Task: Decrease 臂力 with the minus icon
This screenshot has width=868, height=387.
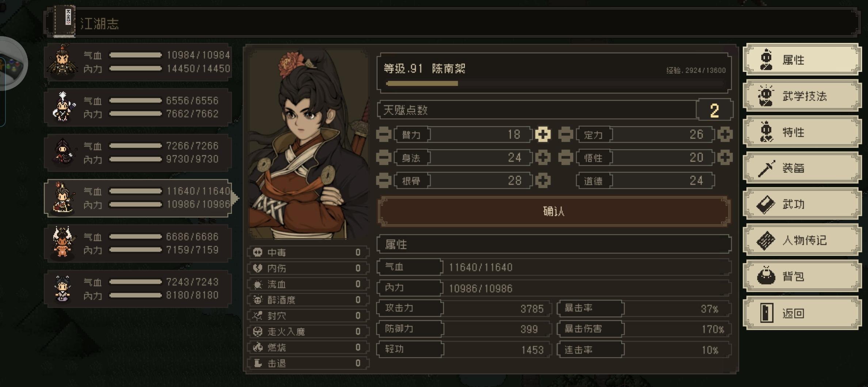Action: point(384,135)
